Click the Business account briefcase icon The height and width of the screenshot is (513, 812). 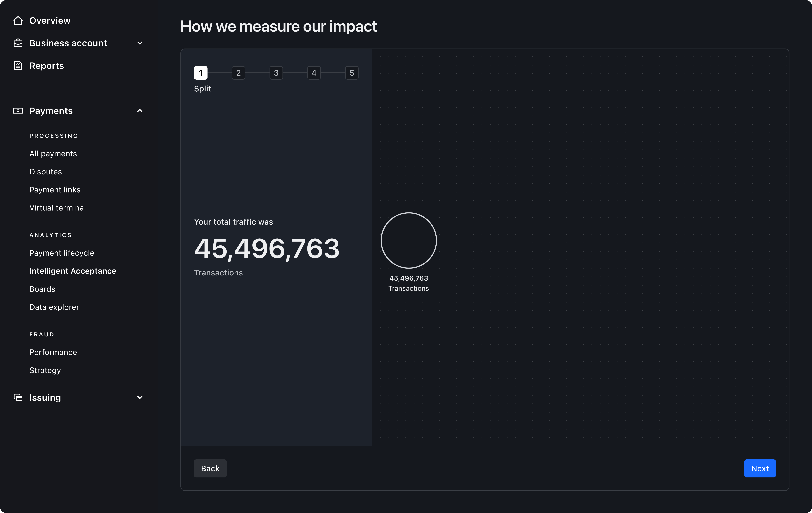pyautogui.click(x=18, y=43)
